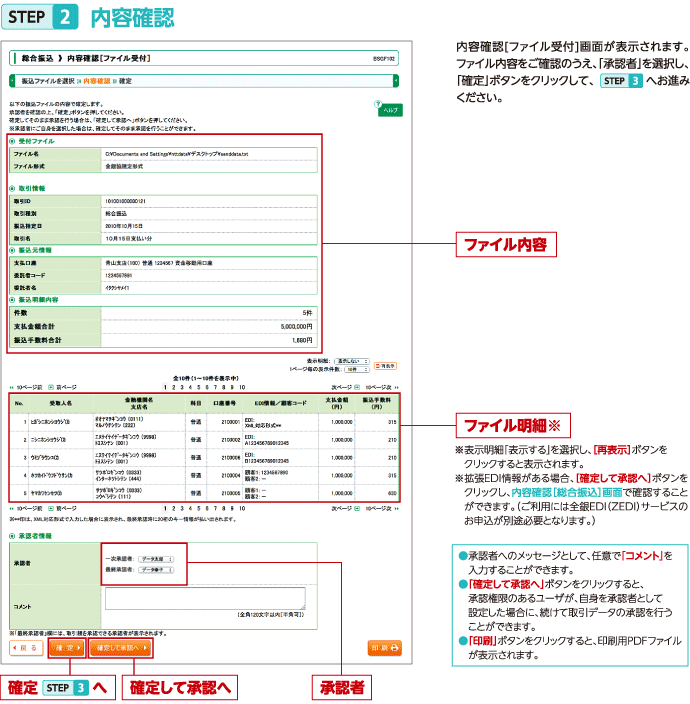
Task: Click the 委託者コード value 1234567891
Action: pyautogui.click(x=119, y=275)
